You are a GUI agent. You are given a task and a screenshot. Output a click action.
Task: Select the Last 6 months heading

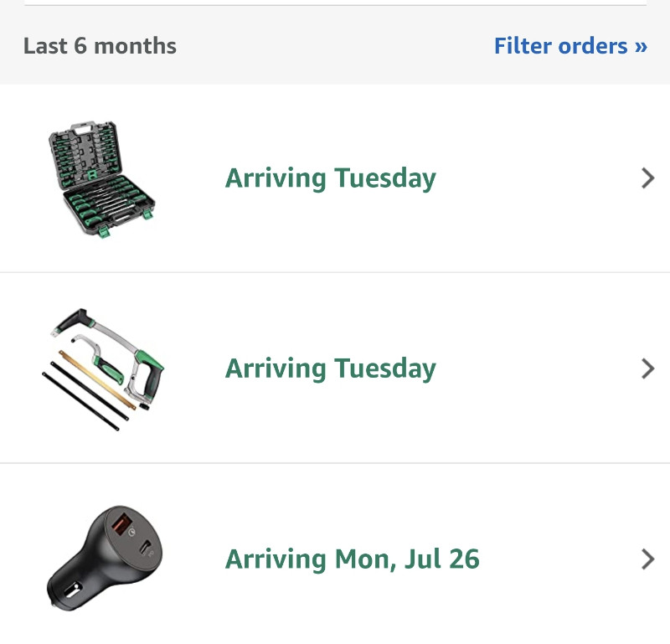tap(100, 46)
